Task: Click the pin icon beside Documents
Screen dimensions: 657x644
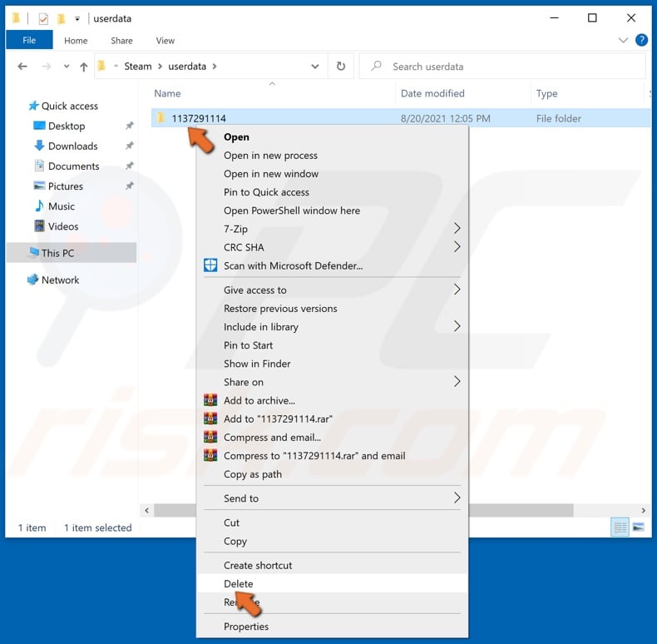Action: pyautogui.click(x=130, y=166)
